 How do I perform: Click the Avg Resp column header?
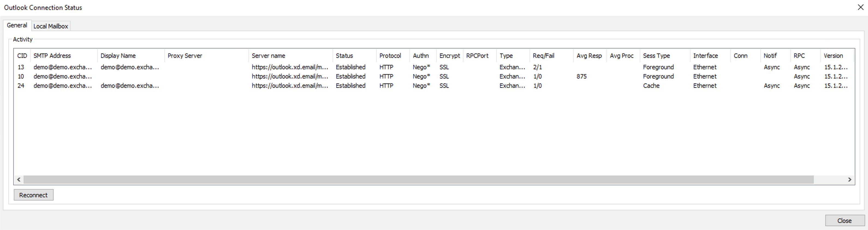(x=589, y=56)
